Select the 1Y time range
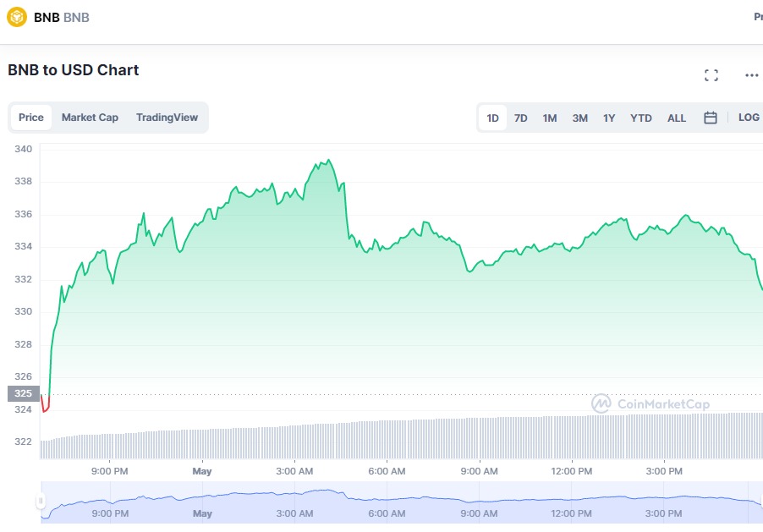Image resolution: width=763 pixels, height=532 pixels. pyautogui.click(x=608, y=118)
